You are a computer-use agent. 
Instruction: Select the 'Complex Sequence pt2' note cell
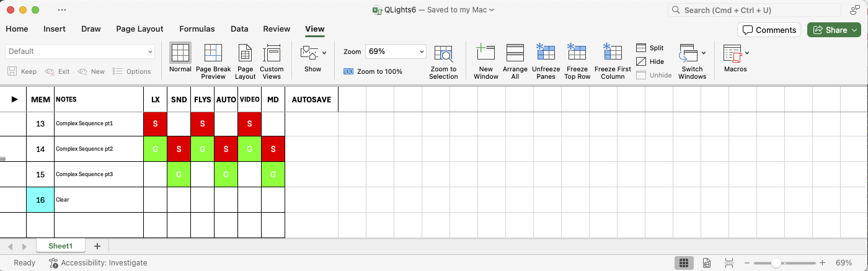99,149
